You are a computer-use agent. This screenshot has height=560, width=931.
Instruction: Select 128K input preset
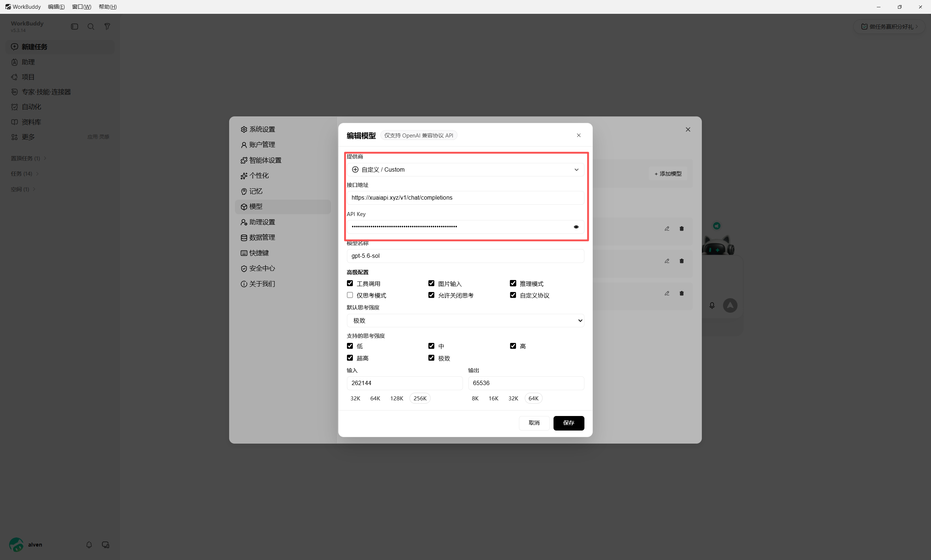(x=397, y=399)
